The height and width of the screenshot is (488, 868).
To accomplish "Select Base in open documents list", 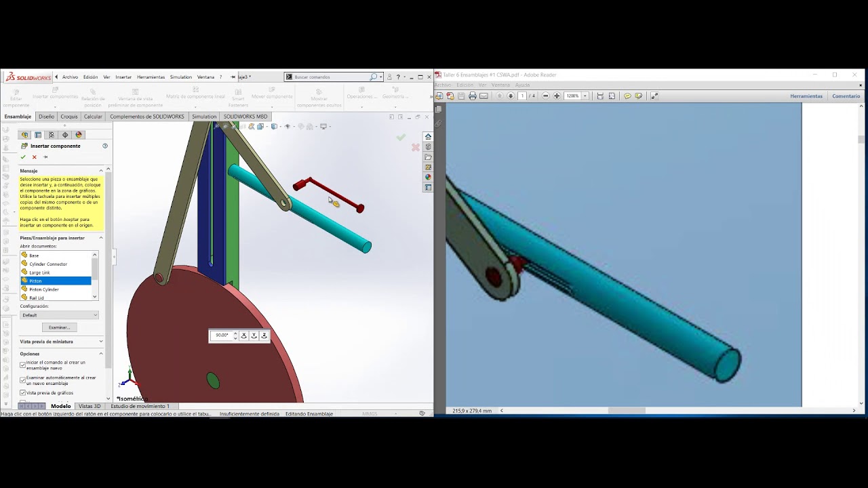I will click(x=56, y=256).
